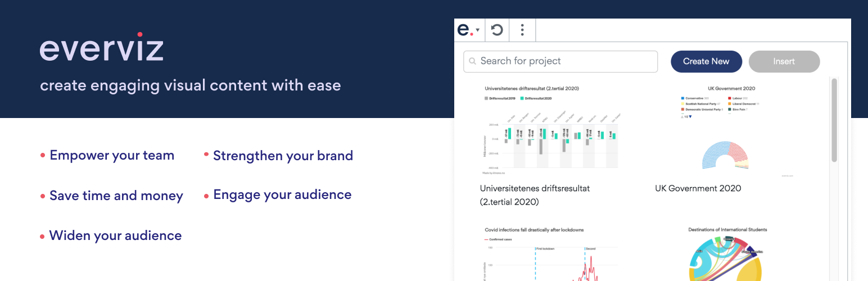The image size is (868, 281).
Task: Open the everviz 'e.' logo dropdown
Action: tap(469, 30)
